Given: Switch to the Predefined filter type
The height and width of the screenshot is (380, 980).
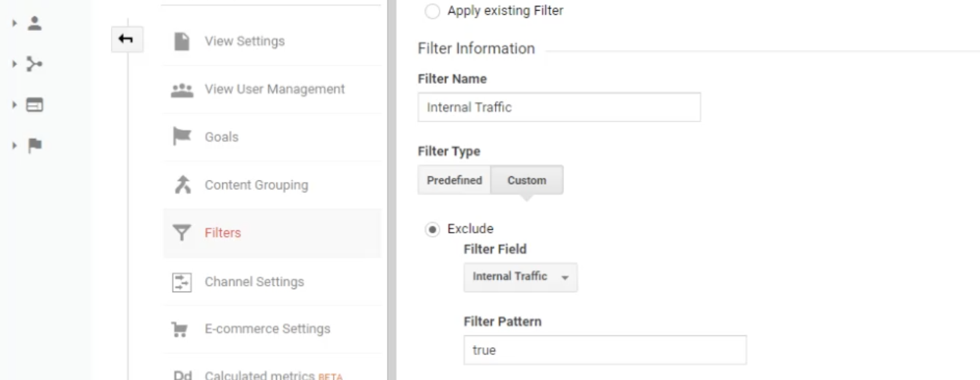Looking at the screenshot, I should pyautogui.click(x=454, y=180).
